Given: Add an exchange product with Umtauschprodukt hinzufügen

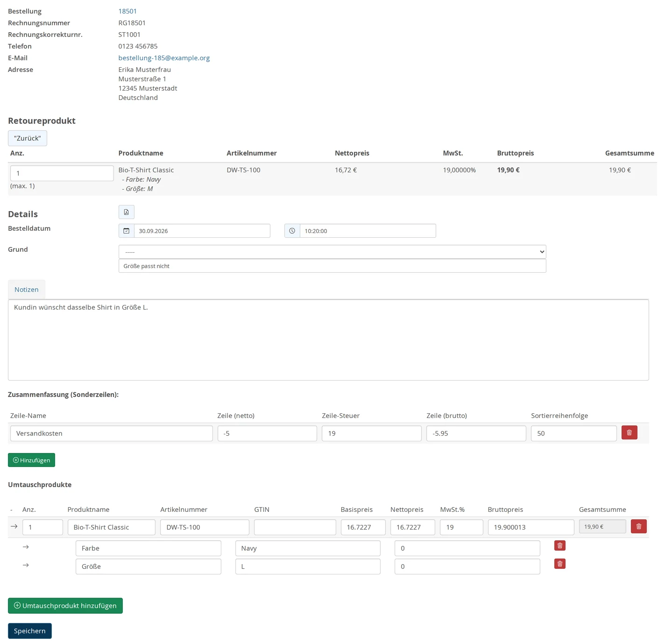Looking at the screenshot, I should point(65,606).
